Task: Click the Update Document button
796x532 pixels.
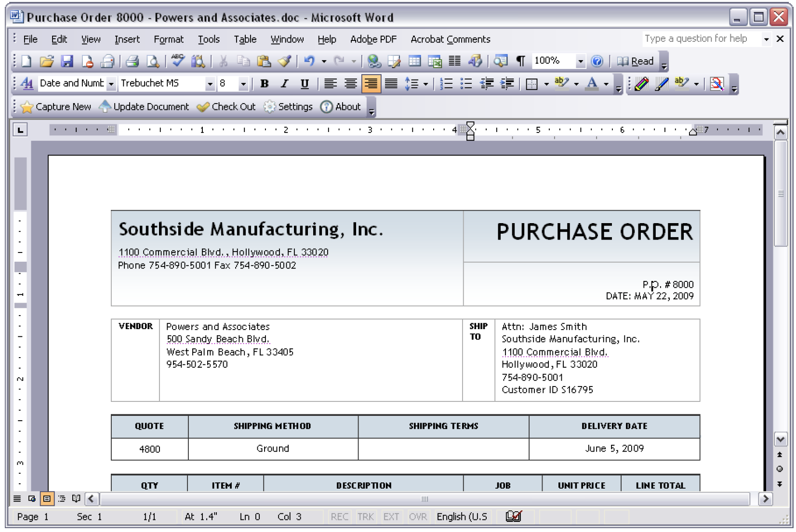Action: [144, 106]
